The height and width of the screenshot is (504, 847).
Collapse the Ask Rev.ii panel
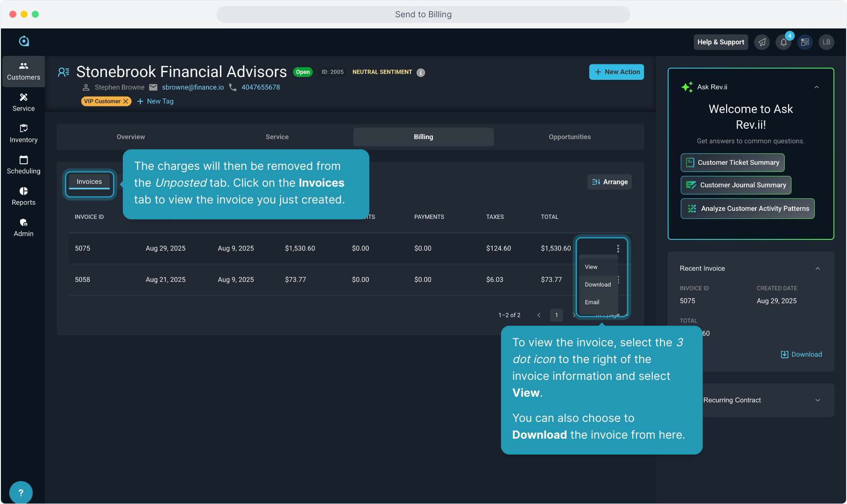[x=817, y=87]
